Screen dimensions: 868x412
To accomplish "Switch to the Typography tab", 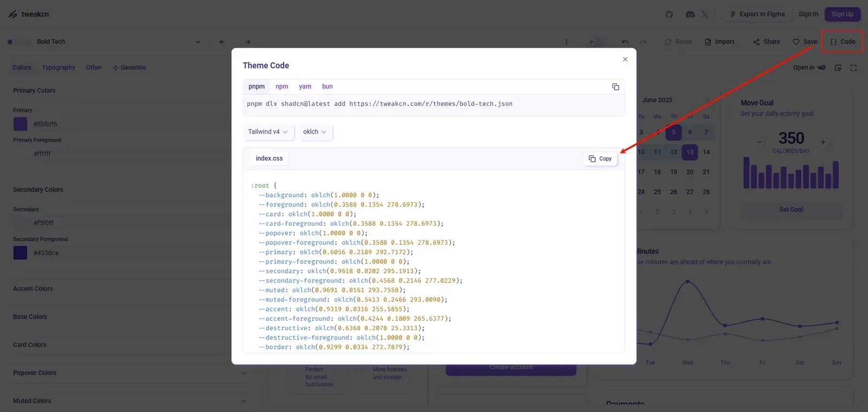I will pos(59,68).
